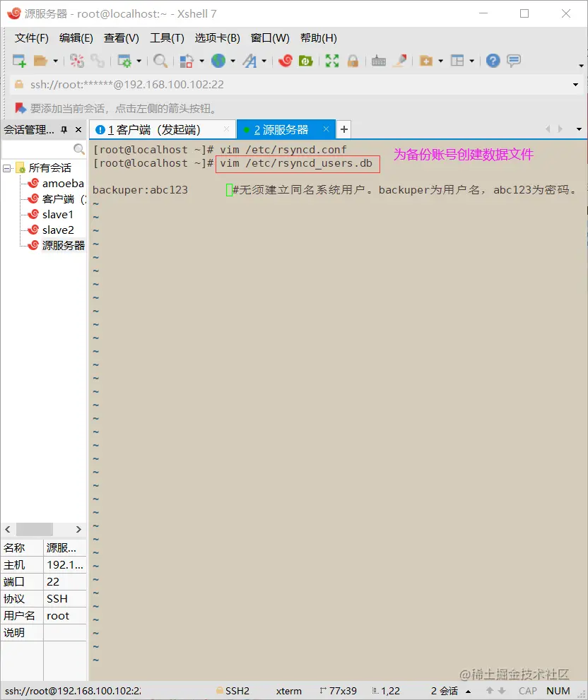Screen dimensions: 588x700
Task: Open Help with the blue question icon
Action: (493, 61)
